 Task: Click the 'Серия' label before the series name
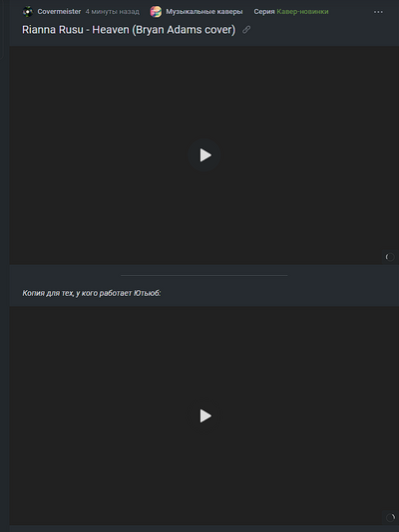(x=264, y=12)
